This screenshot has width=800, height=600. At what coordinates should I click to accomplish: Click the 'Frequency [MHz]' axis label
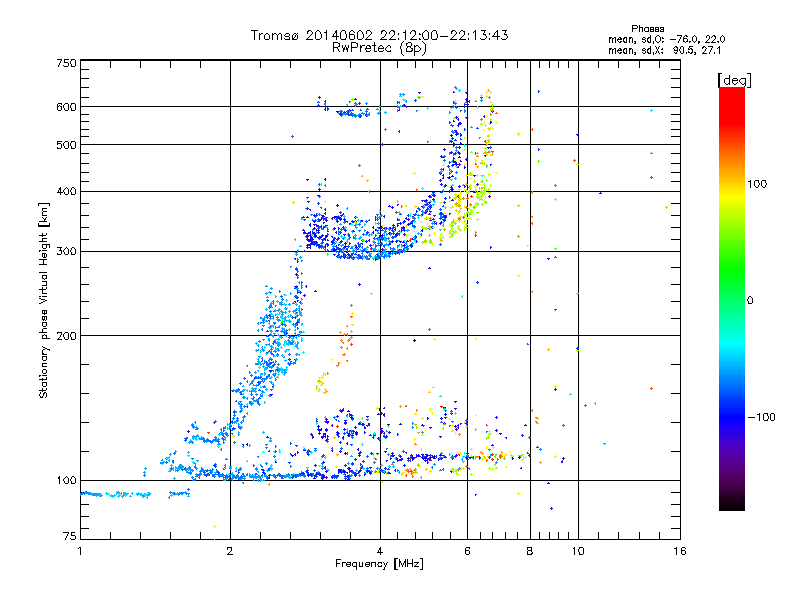point(379,564)
